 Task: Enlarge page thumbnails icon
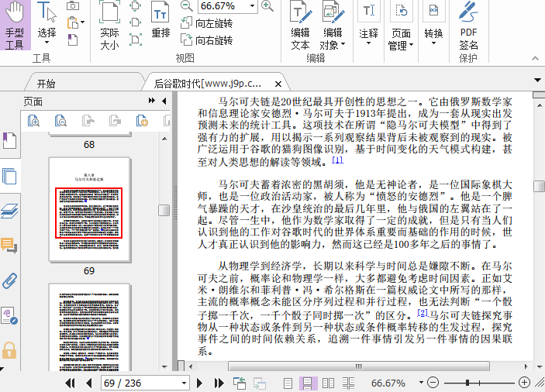[33, 121]
